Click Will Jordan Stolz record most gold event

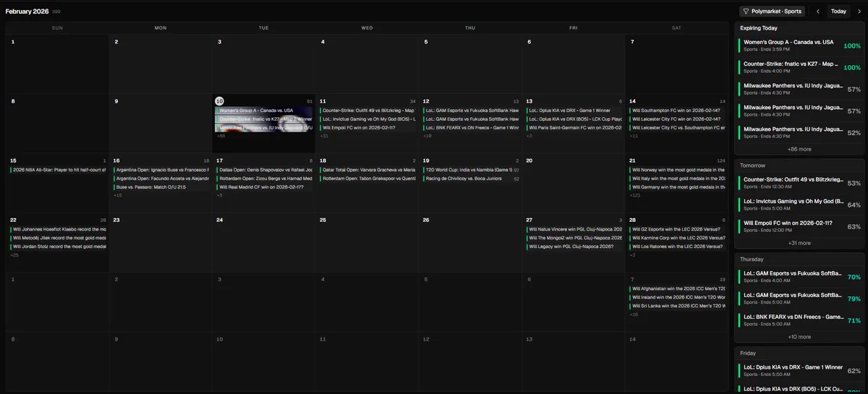[58, 246]
